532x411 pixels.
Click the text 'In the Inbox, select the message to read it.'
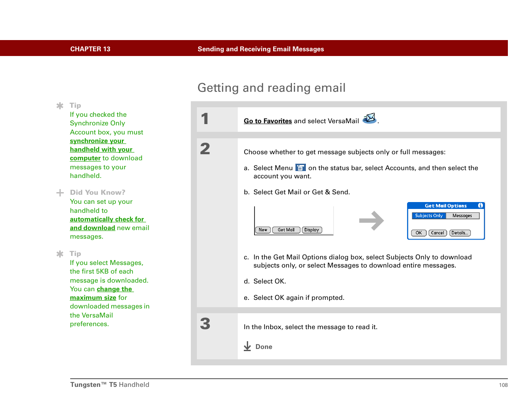tap(311, 327)
